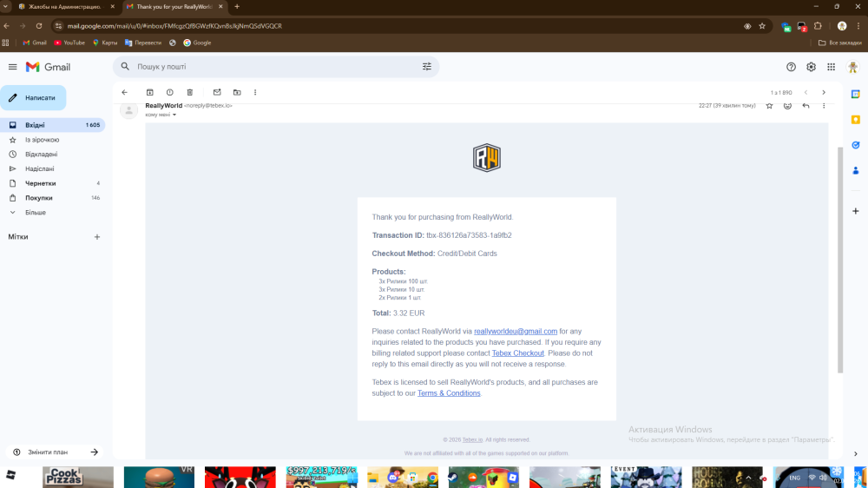Focus the 'Пошук у пошті' search field

(277, 67)
